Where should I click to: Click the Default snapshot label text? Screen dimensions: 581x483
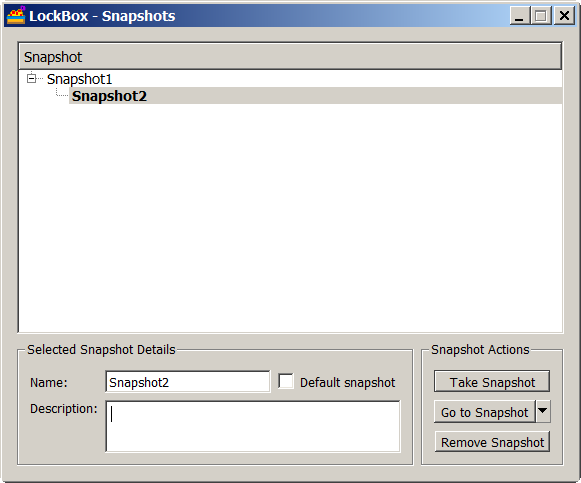pos(347,382)
